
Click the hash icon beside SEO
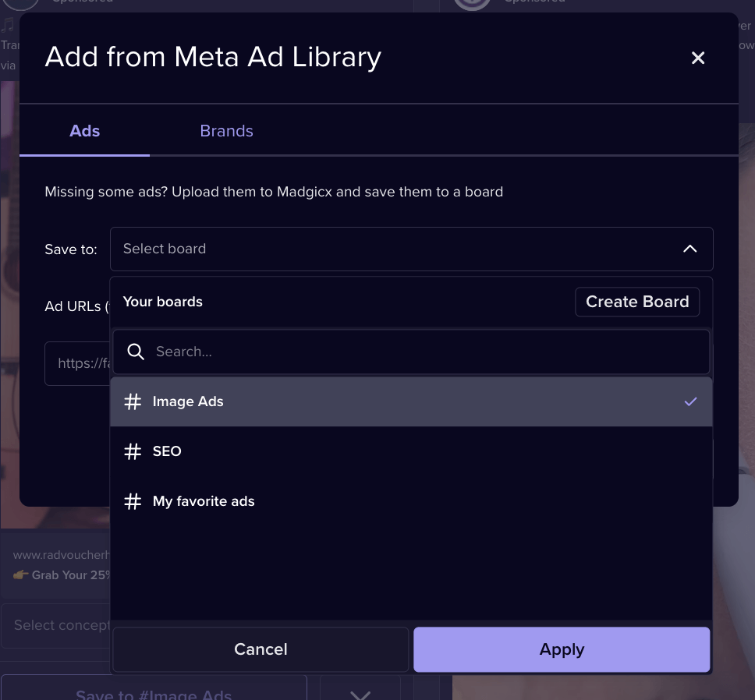(133, 451)
